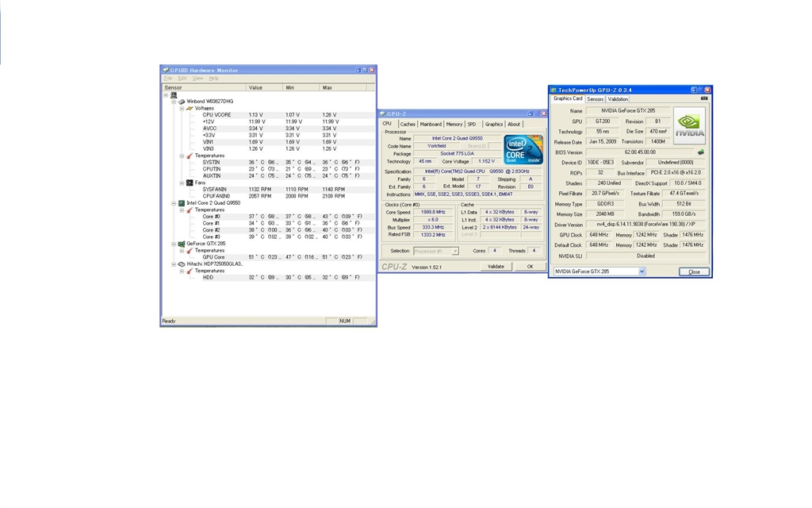Open the Help menu in HWMonitor
812x508 pixels.
click(x=214, y=79)
